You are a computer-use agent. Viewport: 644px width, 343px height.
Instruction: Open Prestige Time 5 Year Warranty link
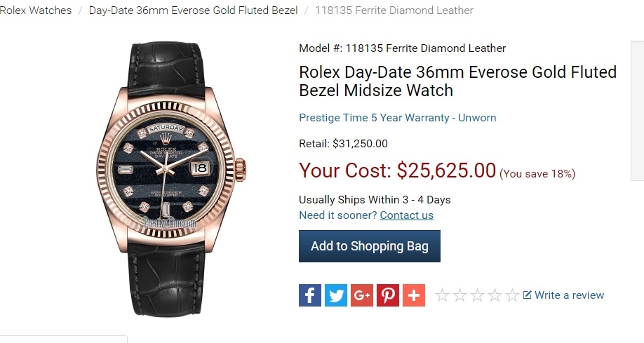[397, 118]
